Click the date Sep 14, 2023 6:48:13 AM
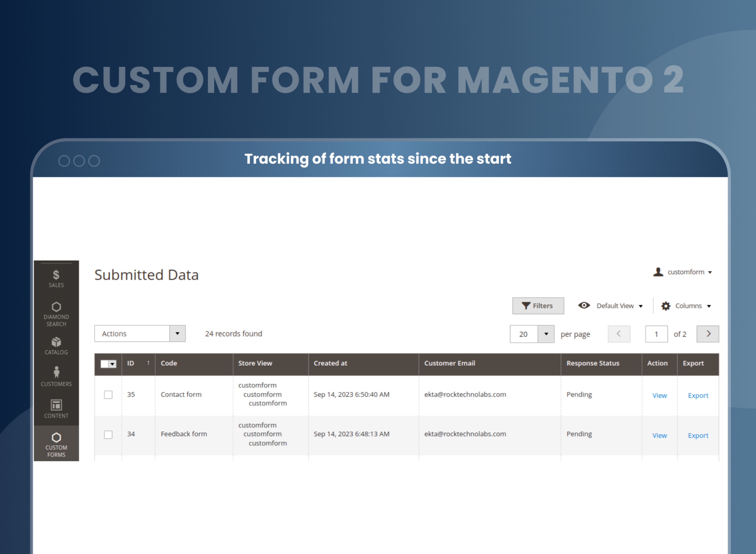Viewport: 756px width, 554px height. 351,434
